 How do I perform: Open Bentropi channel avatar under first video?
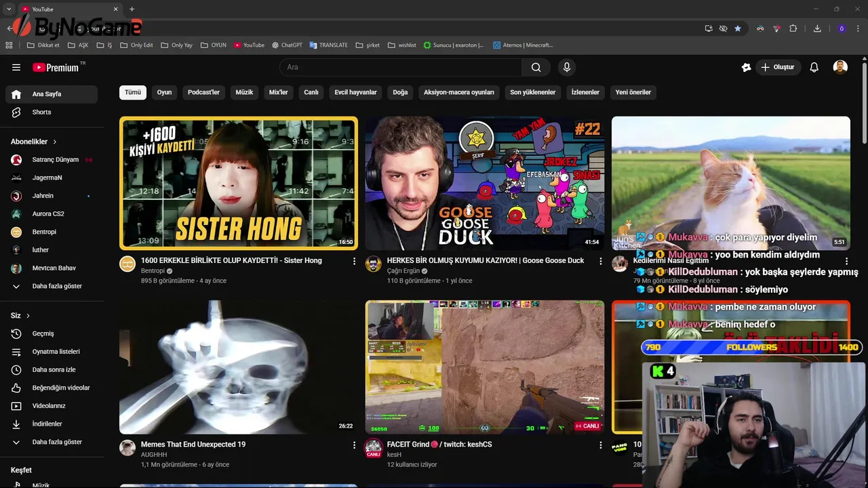pos(127,264)
